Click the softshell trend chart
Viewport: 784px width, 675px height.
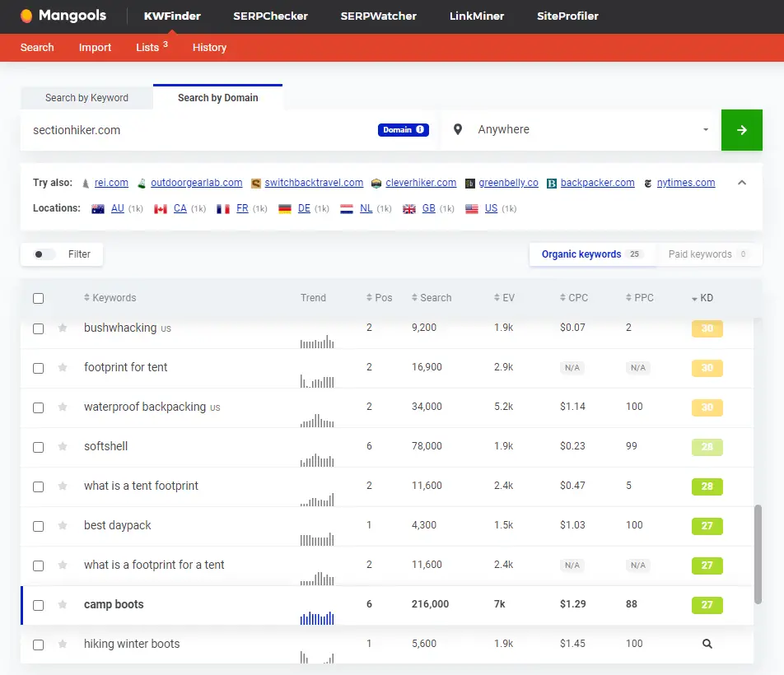coord(317,460)
